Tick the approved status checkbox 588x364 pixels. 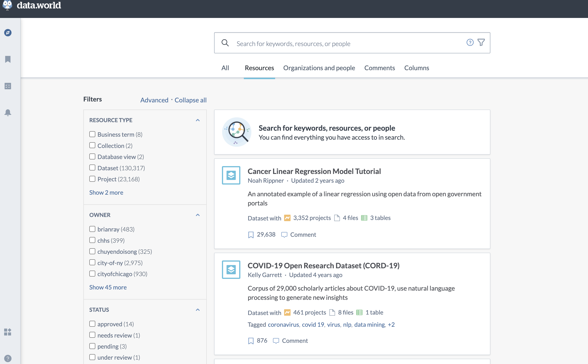(x=92, y=324)
